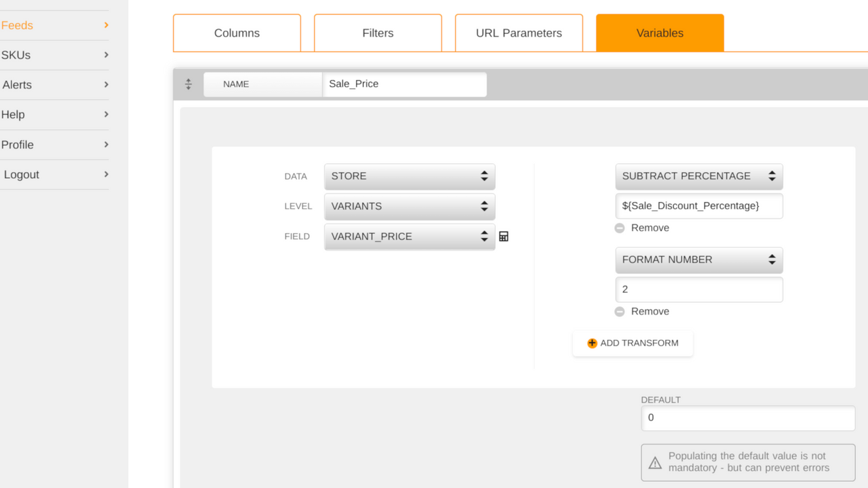Screen dimensions: 868x488
Task: Open the LEVEL dropdown showing VARIANTS
Action: click(410, 206)
